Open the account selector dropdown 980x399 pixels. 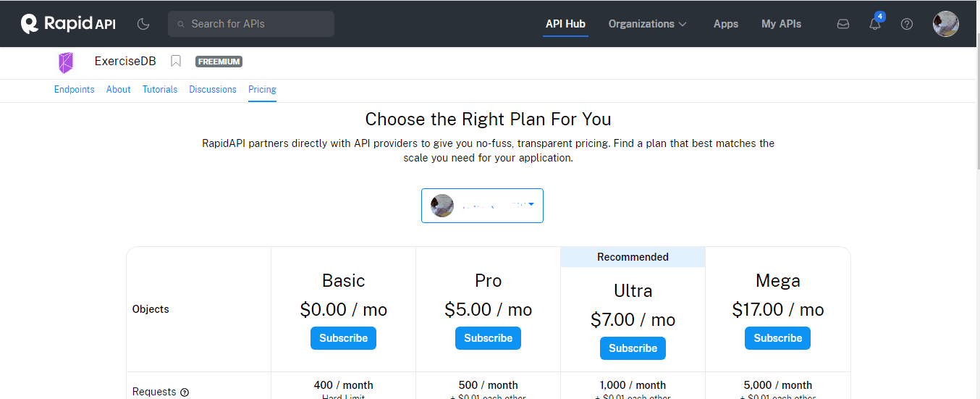[x=482, y=206]
